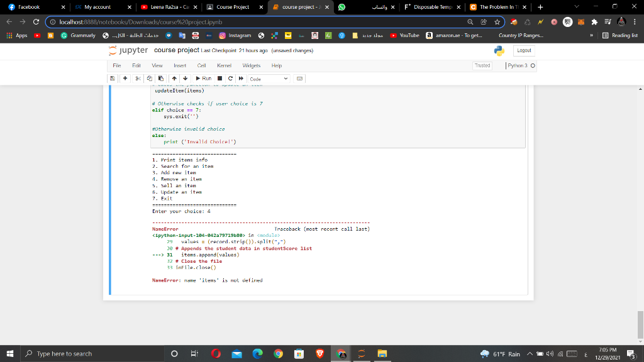Rename the notebook title course project

point(177,50)
